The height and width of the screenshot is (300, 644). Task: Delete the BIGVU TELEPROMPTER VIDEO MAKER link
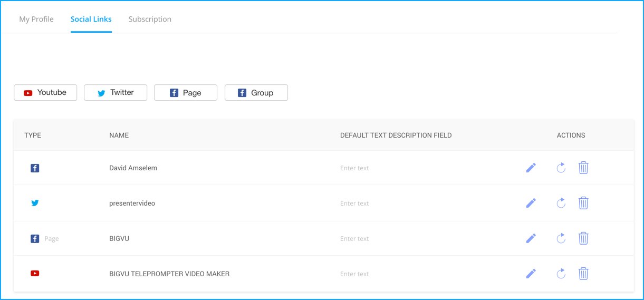(583, 274)
